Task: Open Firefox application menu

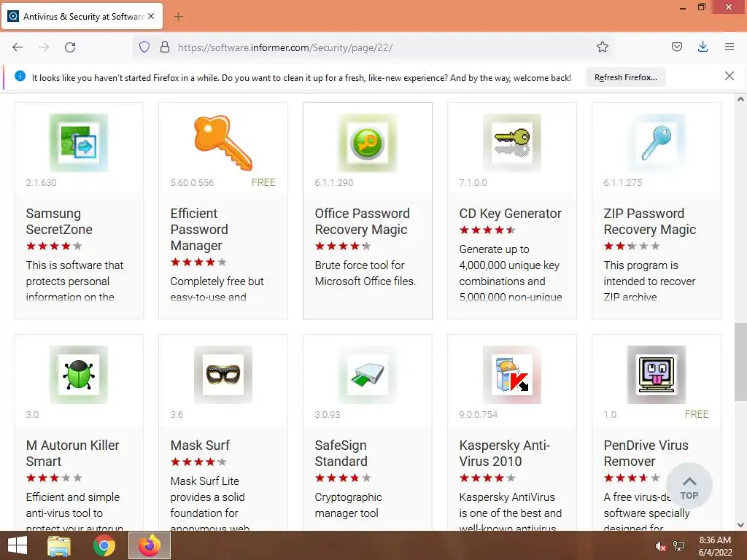Action: pos(729,47)
